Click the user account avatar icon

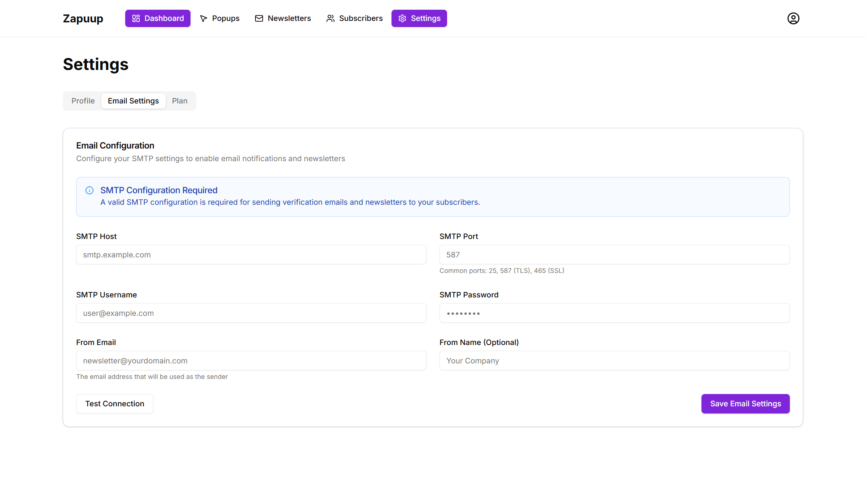pos(793,18)
